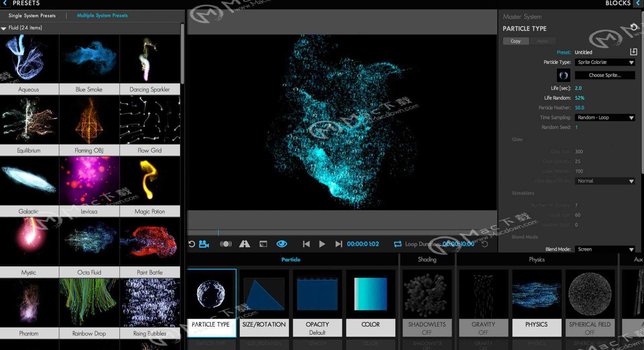644x350 pixels.
Task: Toggle preview visibility with the eye icon
Action: pos(282,244)
